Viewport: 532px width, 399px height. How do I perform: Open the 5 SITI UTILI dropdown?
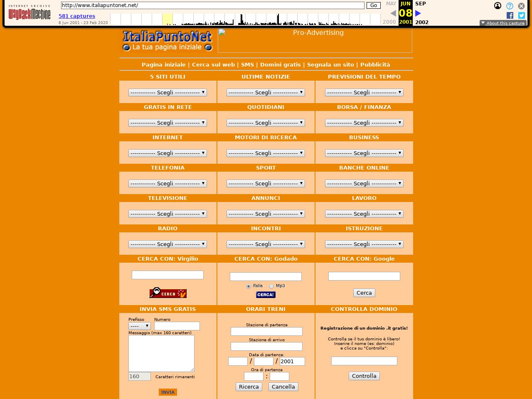(x=167, y=93)
